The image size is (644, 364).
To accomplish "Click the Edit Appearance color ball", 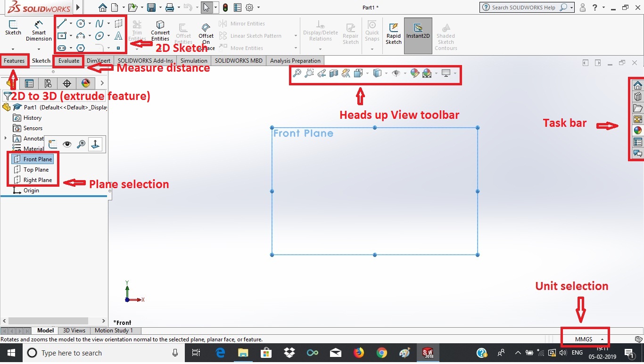I will click(415, 73).
